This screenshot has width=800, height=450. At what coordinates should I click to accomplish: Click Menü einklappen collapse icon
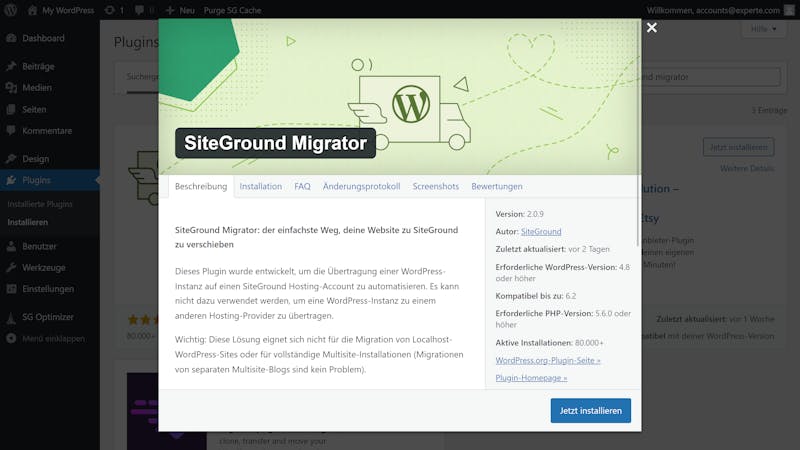pos(11,338)
